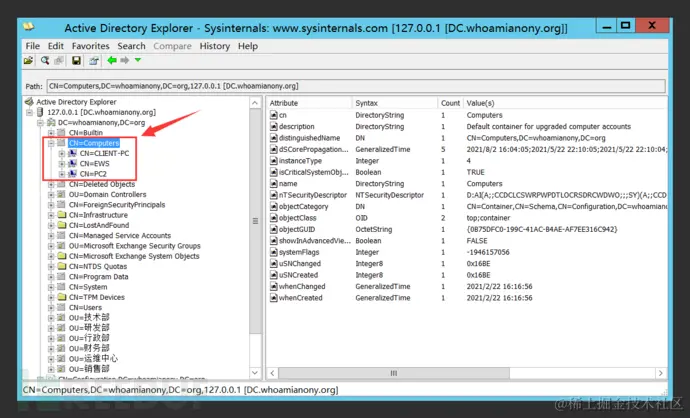The image size is (690, 418).
Task: Sort by the Syntax column header
Action: (395, 103)
